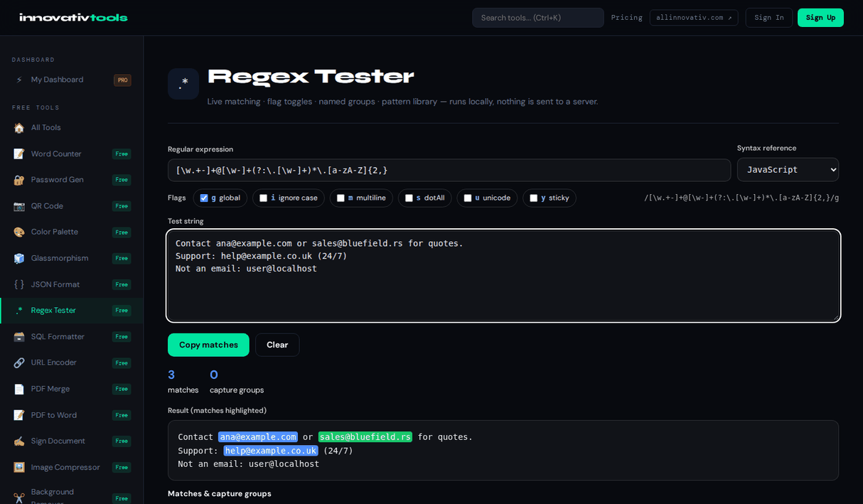Open the Sign Document tool
863x504 pixels.
coord(72,441)
